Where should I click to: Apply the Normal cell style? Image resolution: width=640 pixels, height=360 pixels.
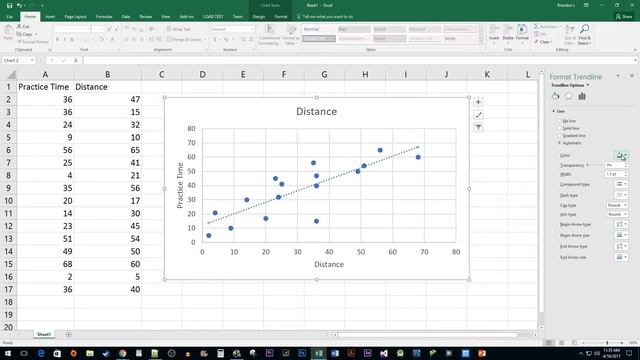coord(319,29)
